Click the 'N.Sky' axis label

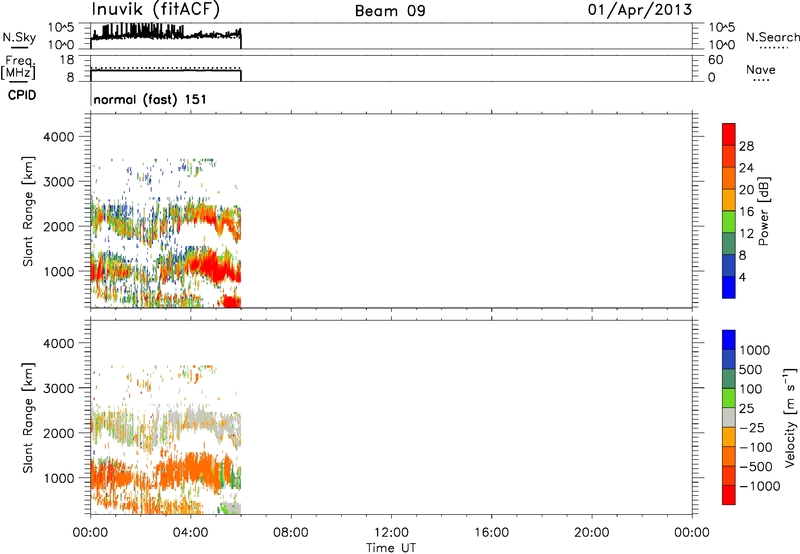[x=19, y=38]
